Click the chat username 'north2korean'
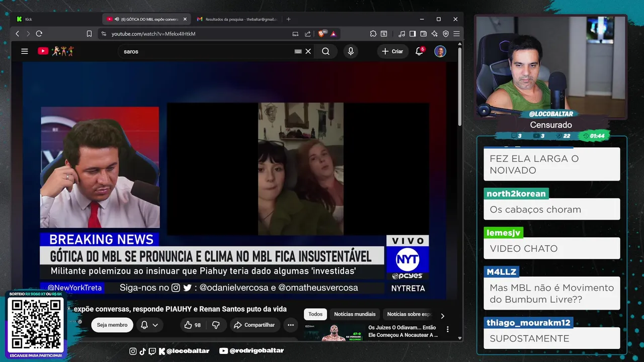The height and width of the screenshot is (362, 644). click(516, 194)
